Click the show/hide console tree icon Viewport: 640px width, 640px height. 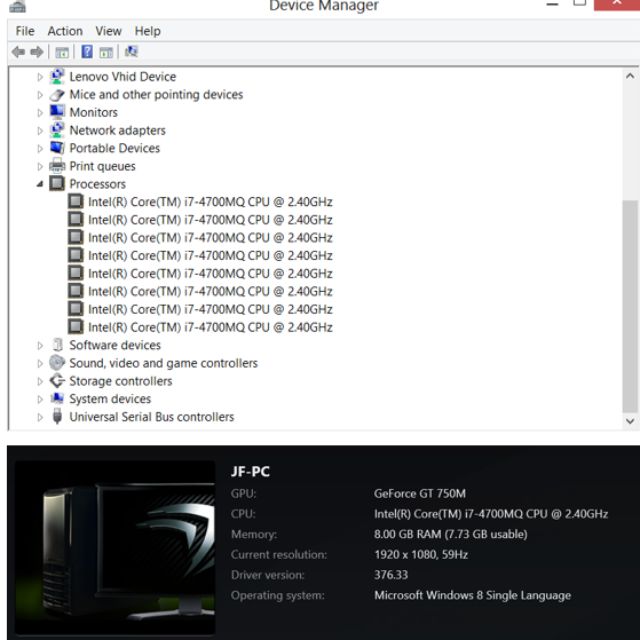62,52
